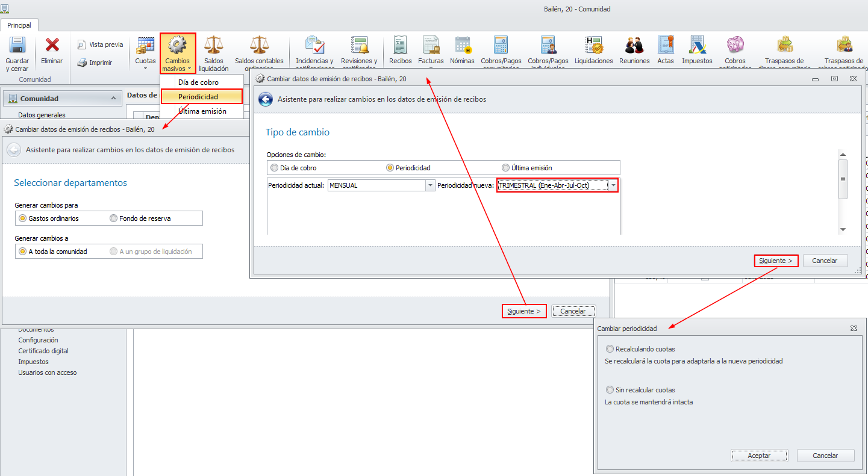
Task: Open Usuarios con acceso in the sidebar
Action: 48,372
